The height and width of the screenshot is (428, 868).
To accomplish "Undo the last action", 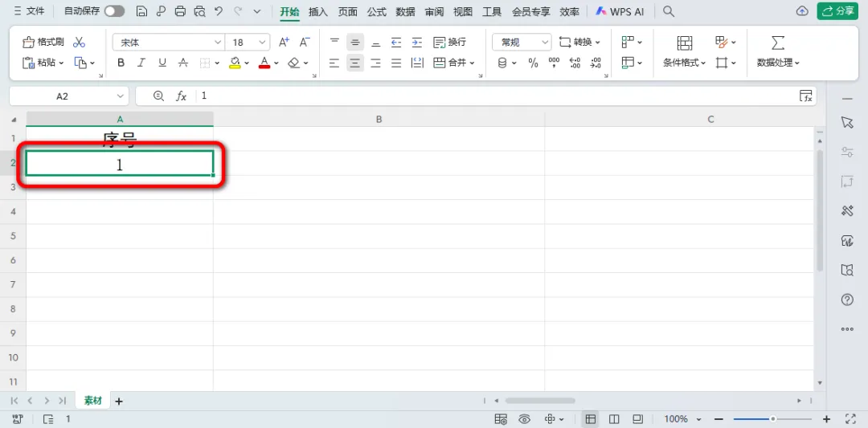I will pos(219,11).
